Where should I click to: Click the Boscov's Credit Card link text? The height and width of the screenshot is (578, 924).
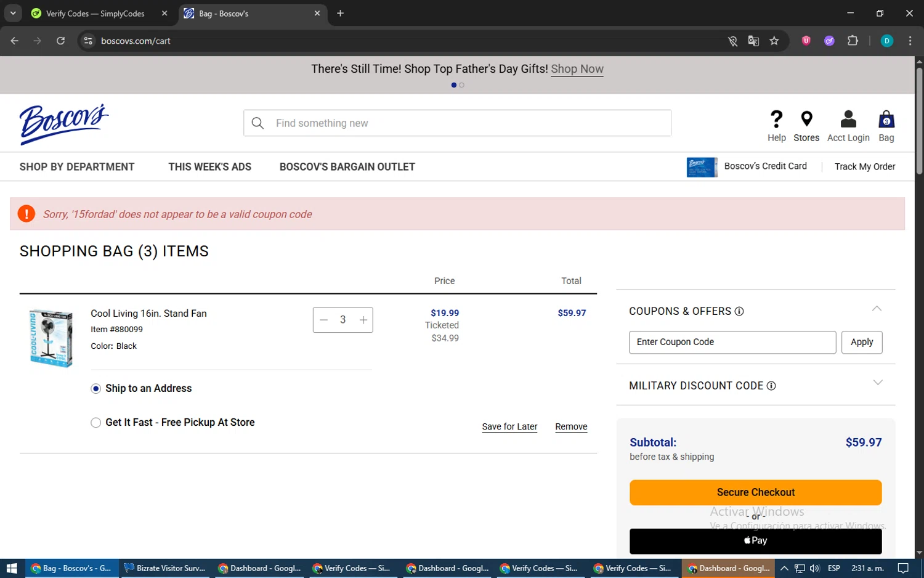tap(765, 166)
